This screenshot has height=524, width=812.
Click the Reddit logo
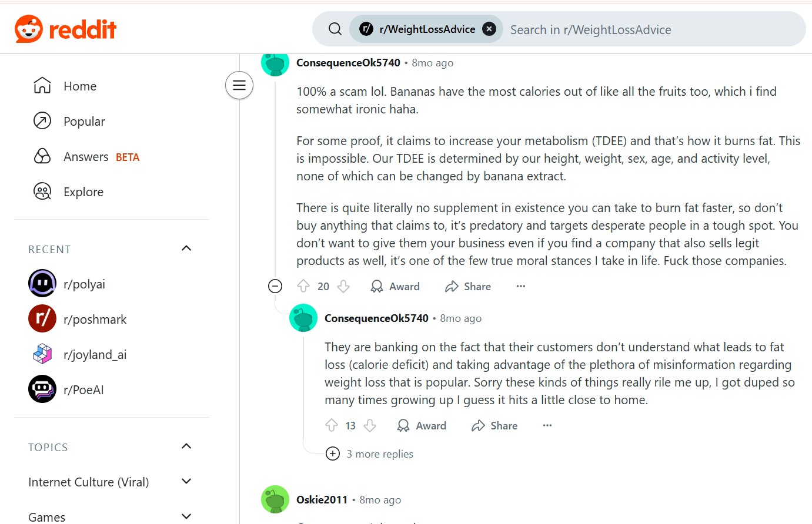(65, 29)
